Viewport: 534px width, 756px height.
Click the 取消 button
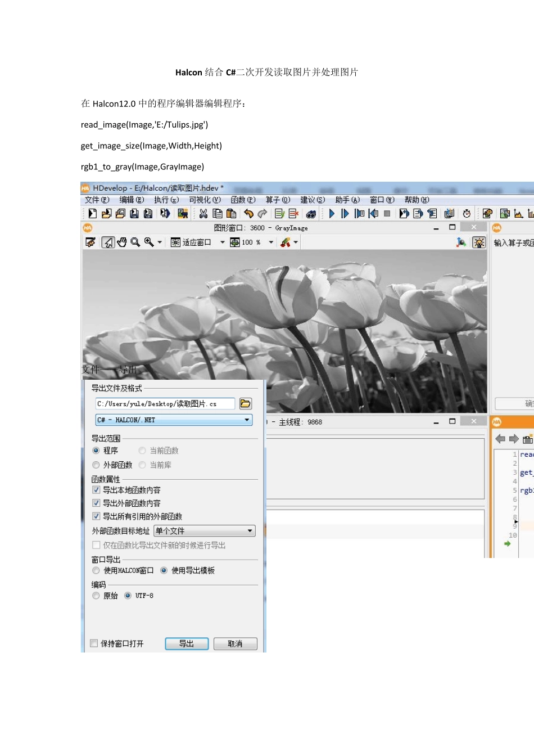[236, 643]
